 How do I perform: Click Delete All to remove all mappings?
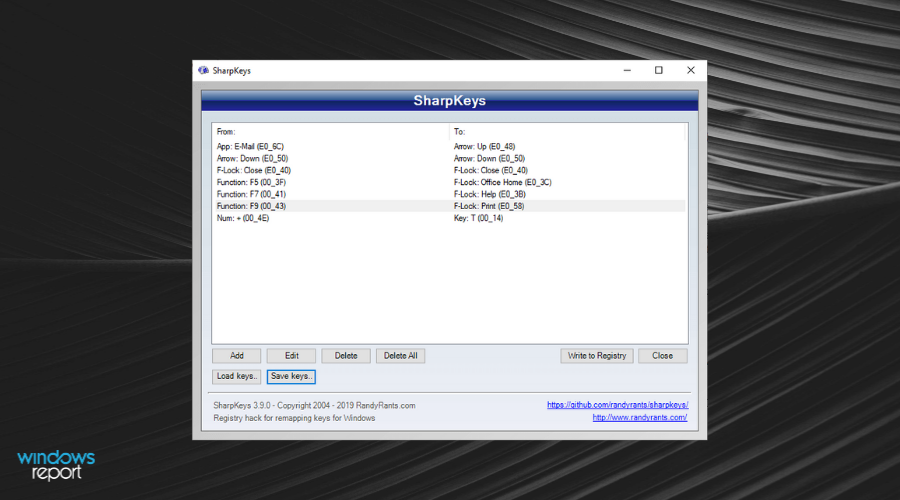(401, 356)
